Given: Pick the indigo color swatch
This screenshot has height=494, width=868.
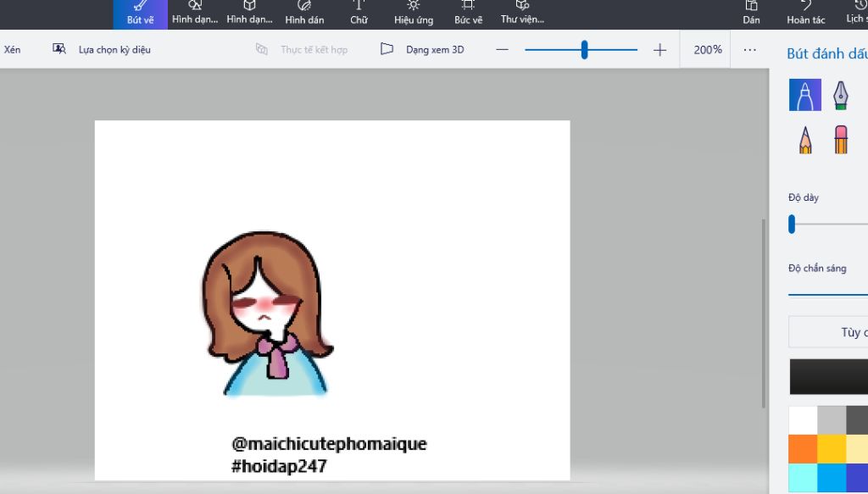Looking at the screenshot, I should tap(857, 478).
